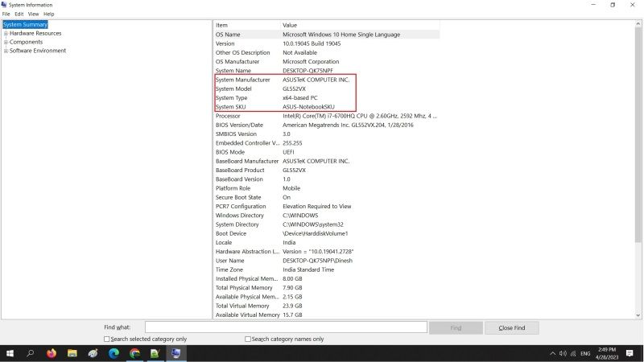Viewport: 644px width, 362px height.
Task: Select the Secure Boot State row
Action: (x=327, y=197)
